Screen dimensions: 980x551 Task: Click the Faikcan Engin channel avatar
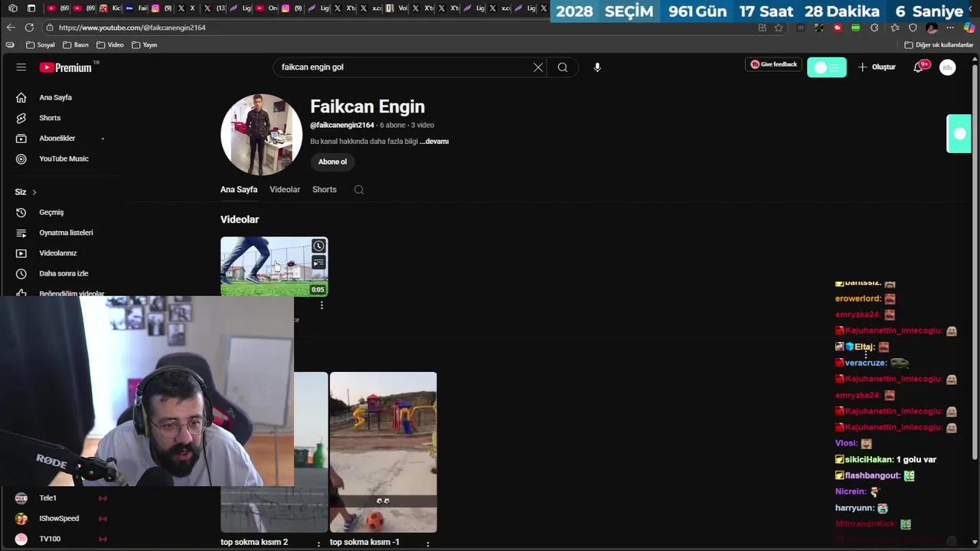pos(261,135)
